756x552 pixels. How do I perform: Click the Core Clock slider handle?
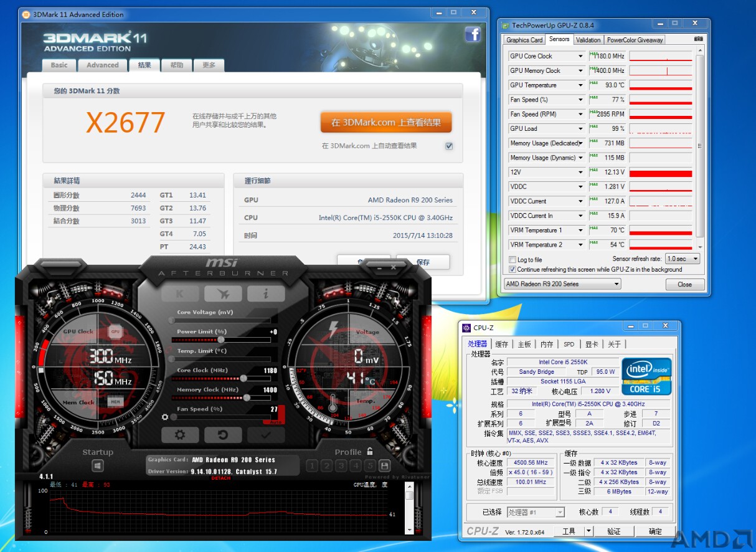(243, 378)
